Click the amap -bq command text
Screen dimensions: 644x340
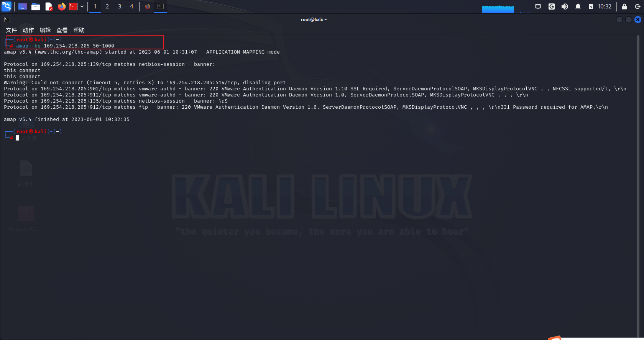point(65,46)
